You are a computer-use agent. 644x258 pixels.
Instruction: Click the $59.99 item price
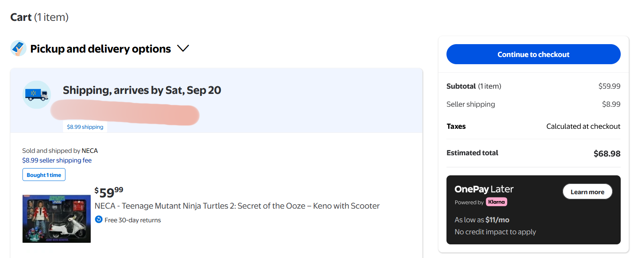[109, 192]
